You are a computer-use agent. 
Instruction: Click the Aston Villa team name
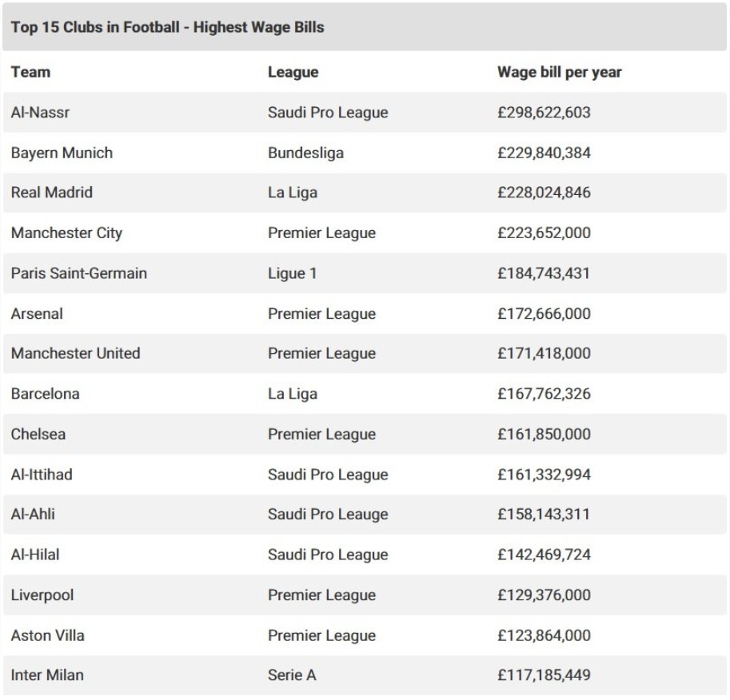[47, 635]
